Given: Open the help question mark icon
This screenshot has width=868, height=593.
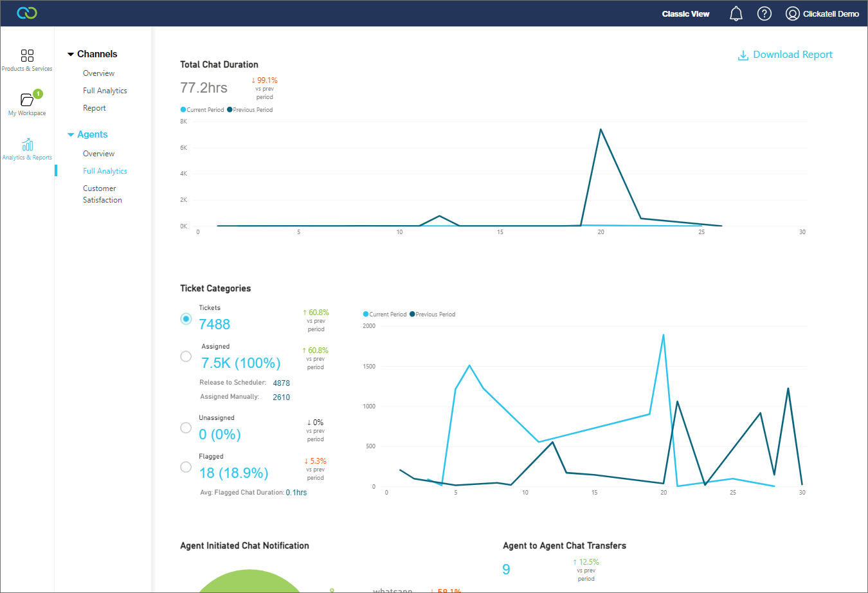Looking at the screenshot, I should (764, 14).
